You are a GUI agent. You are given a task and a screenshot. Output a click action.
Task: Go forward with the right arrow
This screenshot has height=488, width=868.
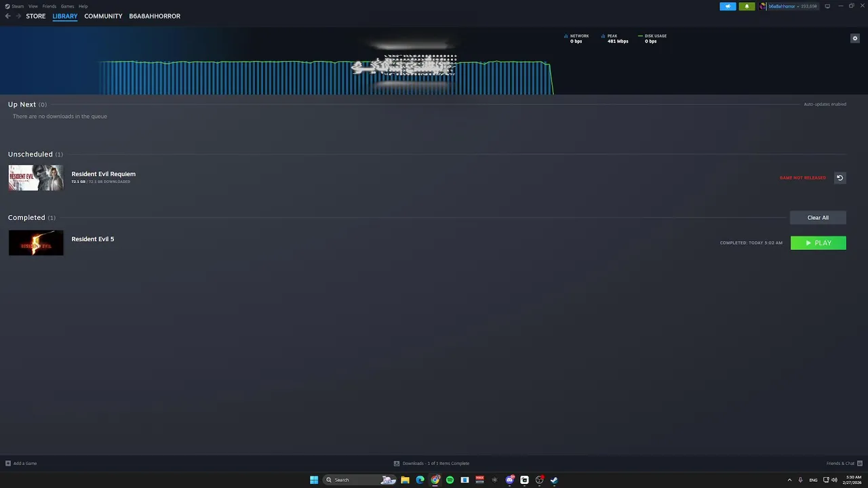click(18, 16)
